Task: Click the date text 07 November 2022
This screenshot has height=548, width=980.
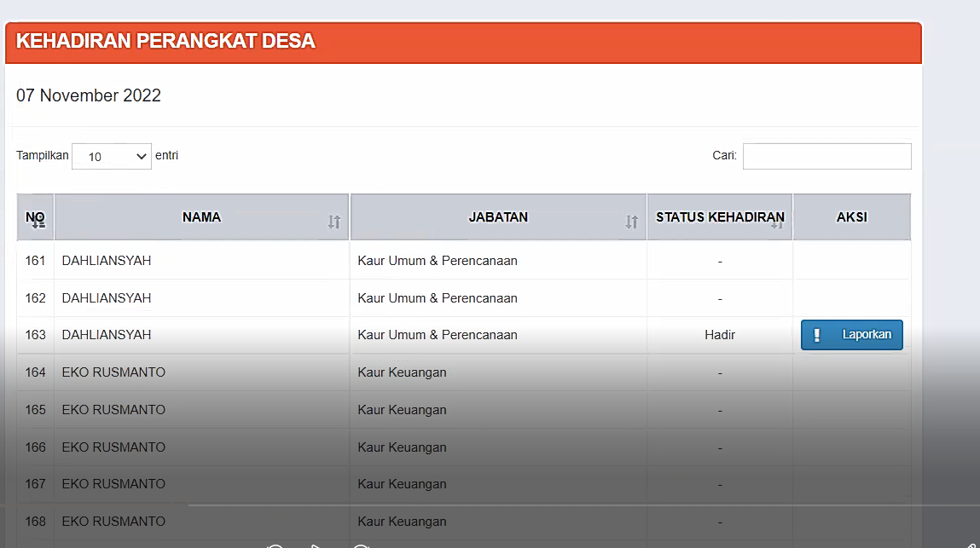Action: (x=88, y=95)
